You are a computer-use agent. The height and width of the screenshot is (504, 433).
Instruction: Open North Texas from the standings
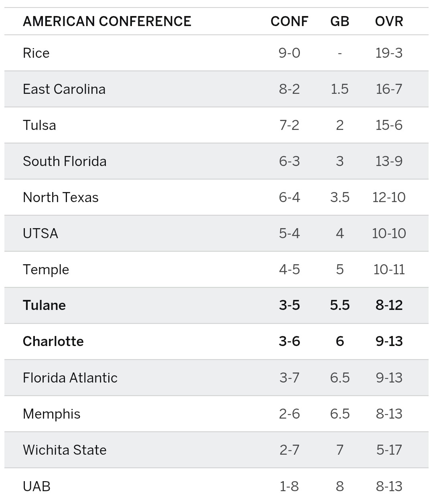coord(61,197)
